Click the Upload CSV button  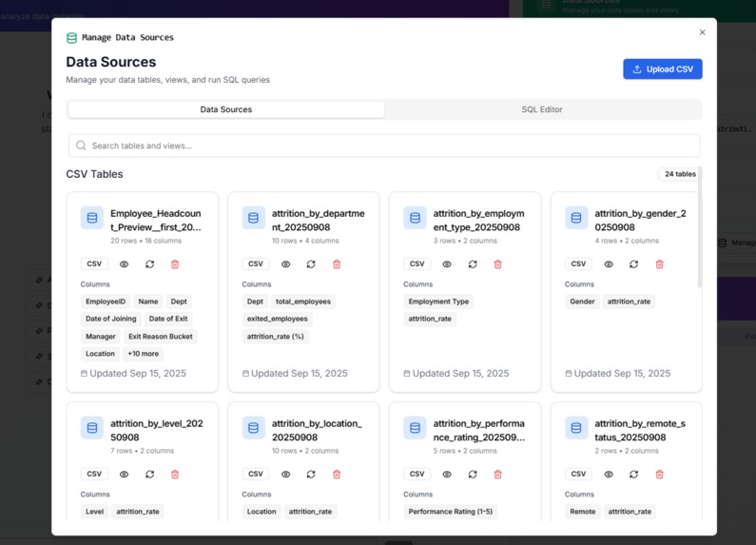(x=663, y=69)
